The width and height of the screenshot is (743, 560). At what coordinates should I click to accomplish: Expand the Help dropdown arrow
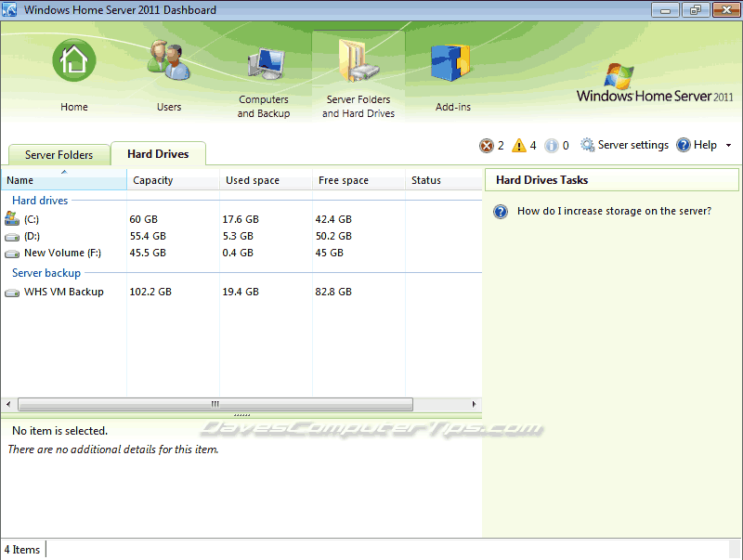(x=728, y=146)
